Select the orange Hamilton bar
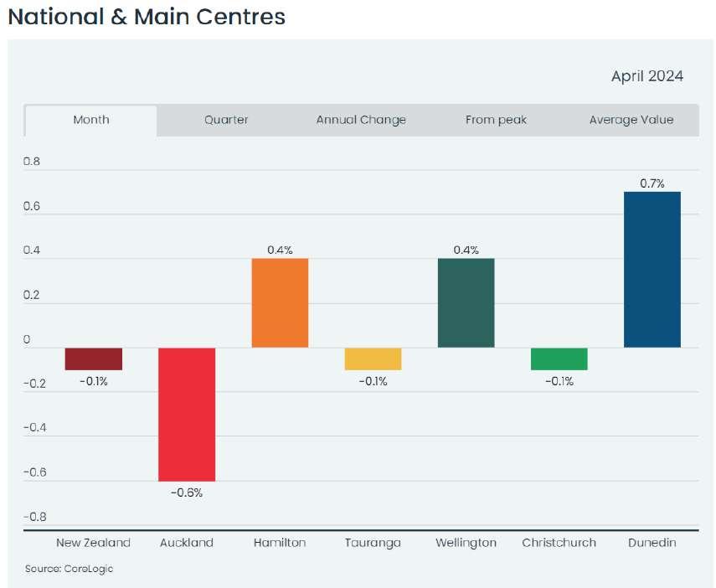716x588 pixels. click(x=280, y=302)
